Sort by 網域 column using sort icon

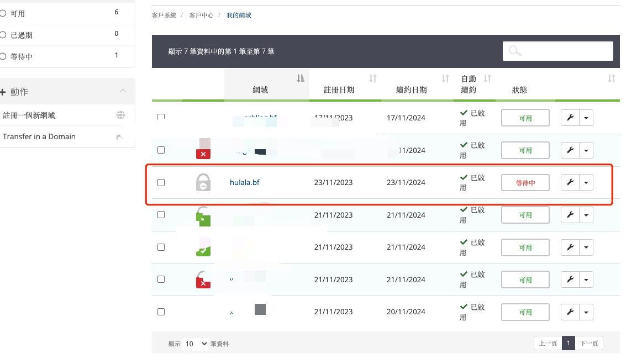tap(301, 78)
